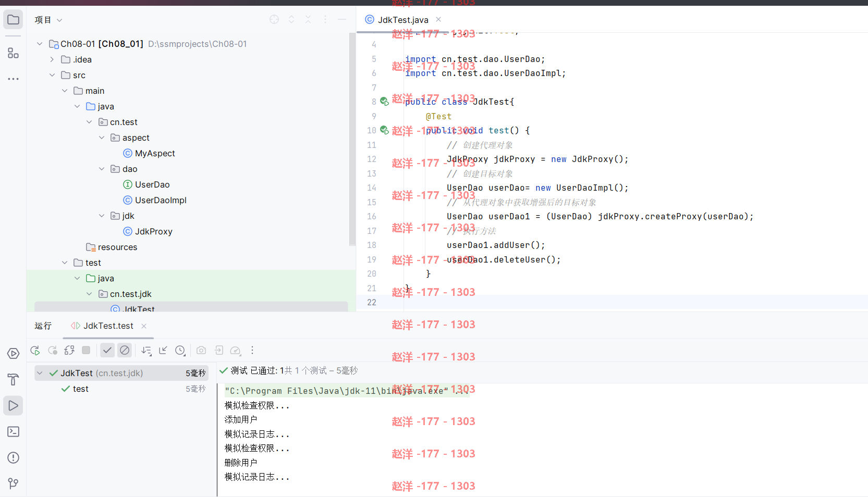
Task: Click Rerun JdkTest.test icon
Action: pos(35,351)
